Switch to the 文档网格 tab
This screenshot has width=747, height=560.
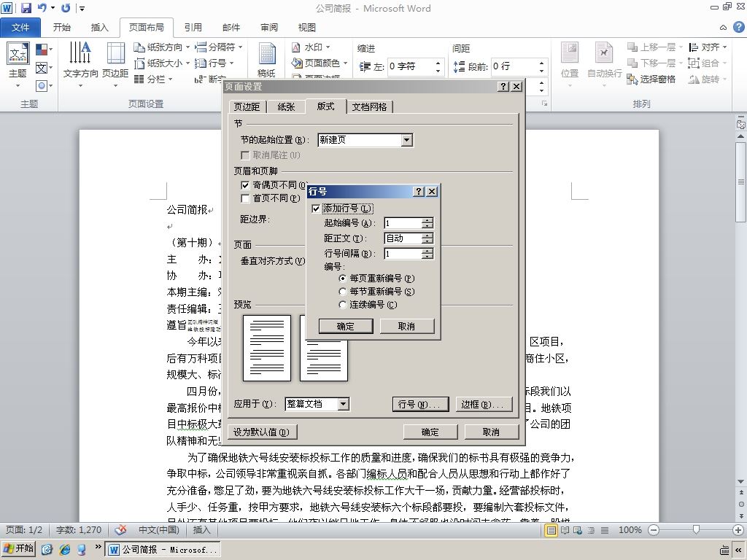[369, 107]
